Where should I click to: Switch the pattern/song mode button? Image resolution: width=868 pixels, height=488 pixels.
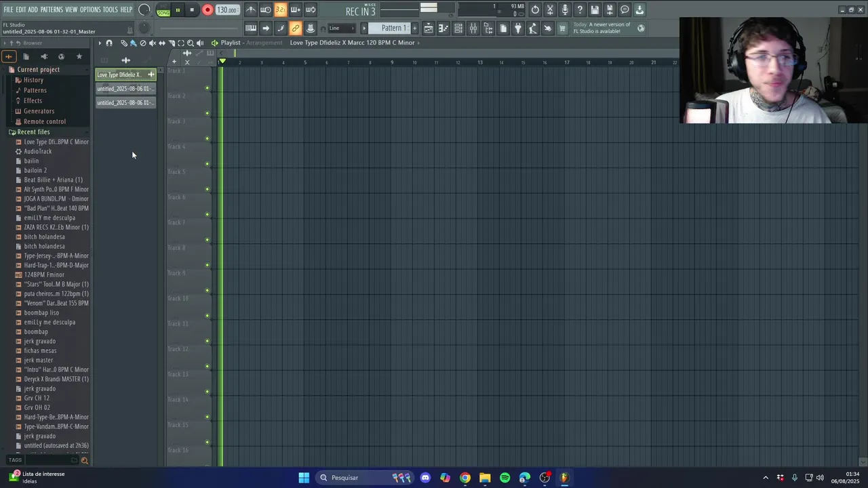163,10
